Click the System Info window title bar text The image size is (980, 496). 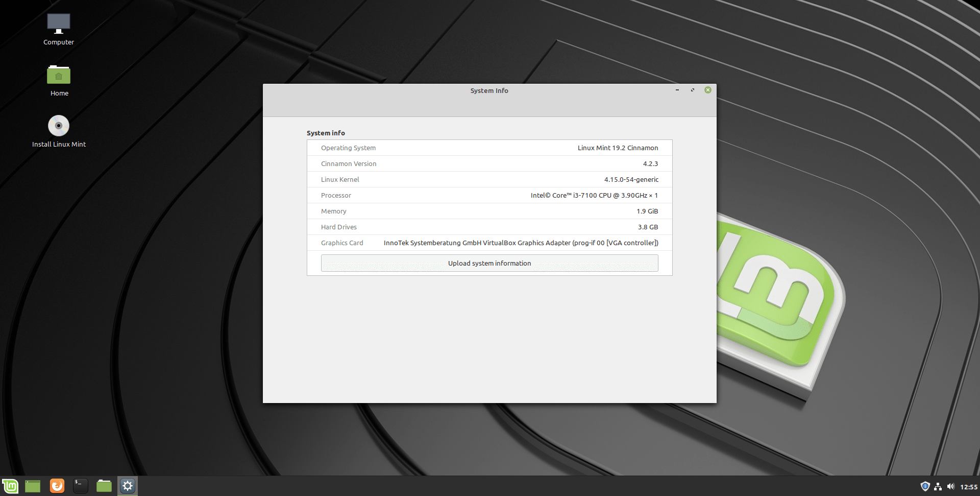pos(489,90)
